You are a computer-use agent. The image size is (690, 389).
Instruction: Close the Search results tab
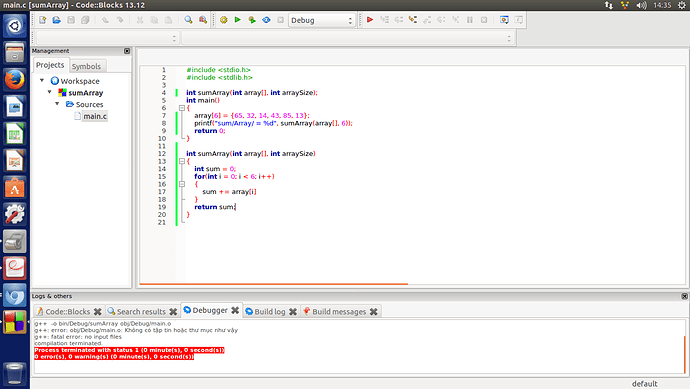[173, 312]
